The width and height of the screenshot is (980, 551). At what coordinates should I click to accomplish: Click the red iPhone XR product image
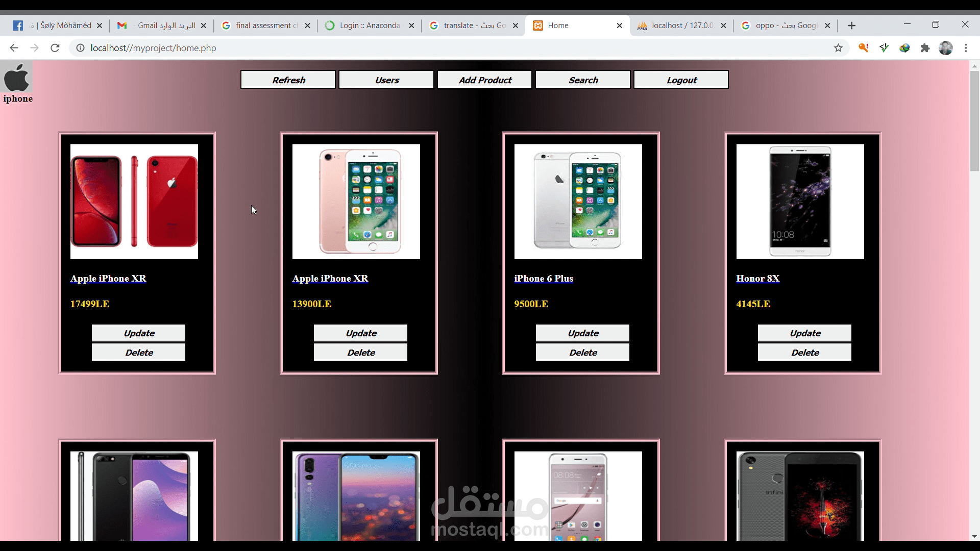pos(134,202)
